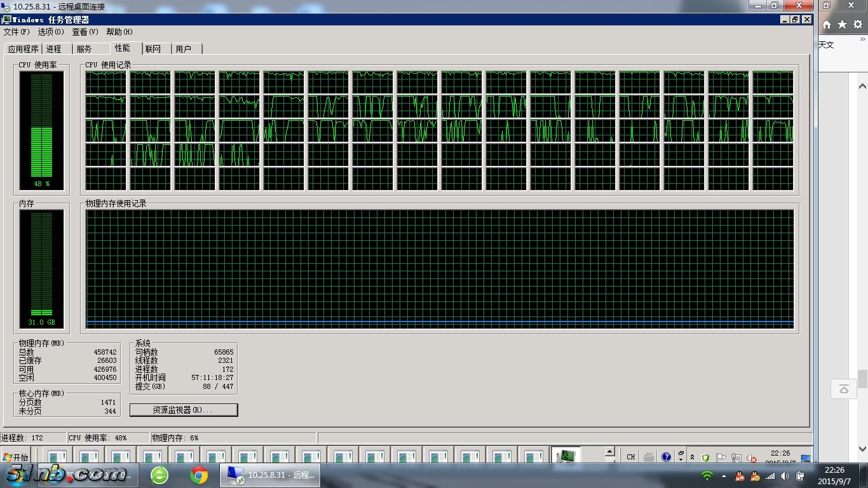Open the 查看(V) menu
Screen dimensions: 868x488
[85, 32]
